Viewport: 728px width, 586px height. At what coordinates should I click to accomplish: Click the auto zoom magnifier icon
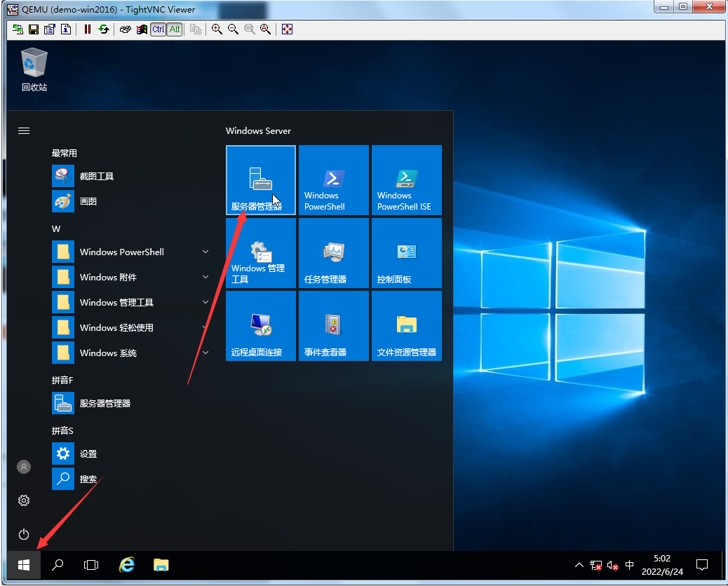266,29
